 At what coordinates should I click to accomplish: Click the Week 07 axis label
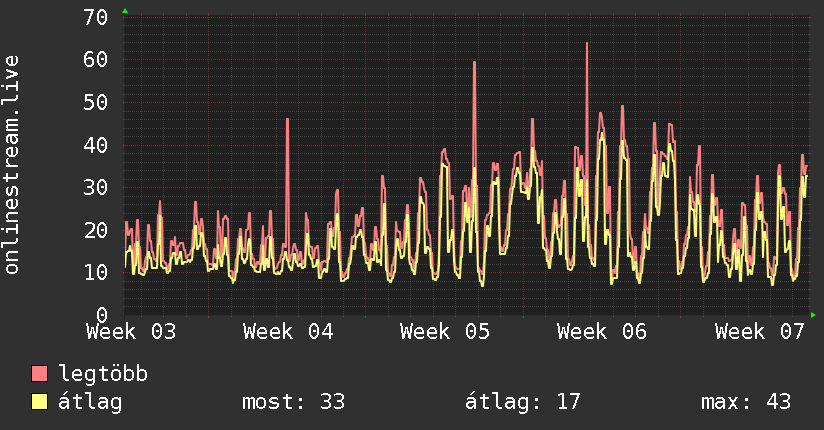(x=759, y=332)
